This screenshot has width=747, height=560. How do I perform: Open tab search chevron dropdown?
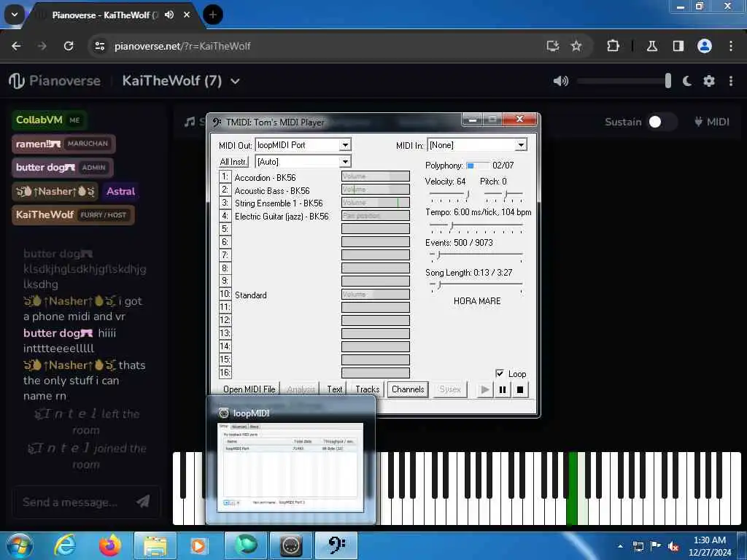click(x=15, y=15)
